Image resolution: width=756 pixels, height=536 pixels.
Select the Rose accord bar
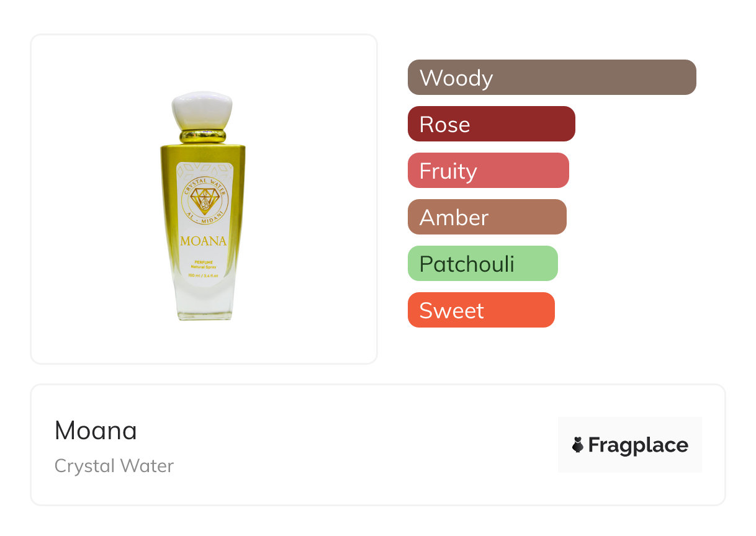491,124
